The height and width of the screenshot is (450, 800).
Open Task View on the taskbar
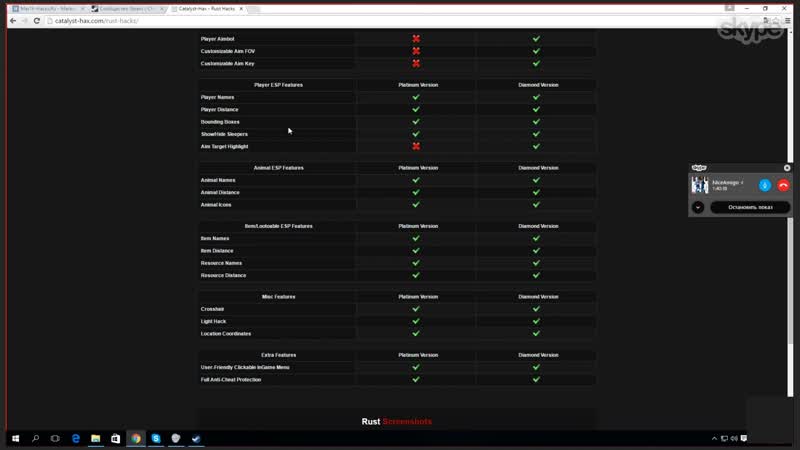[55, 438]
